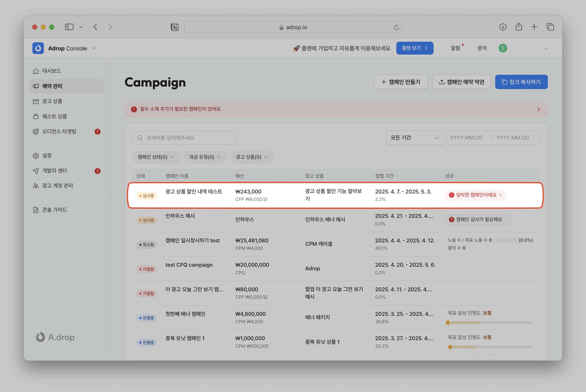
Task: Click the copy link (링크 복사하기) button
Action: point(521,82)
